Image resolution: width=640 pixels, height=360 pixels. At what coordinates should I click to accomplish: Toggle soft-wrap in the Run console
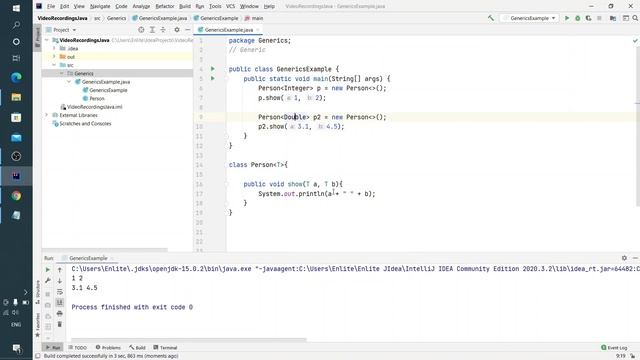coord(60,292)
